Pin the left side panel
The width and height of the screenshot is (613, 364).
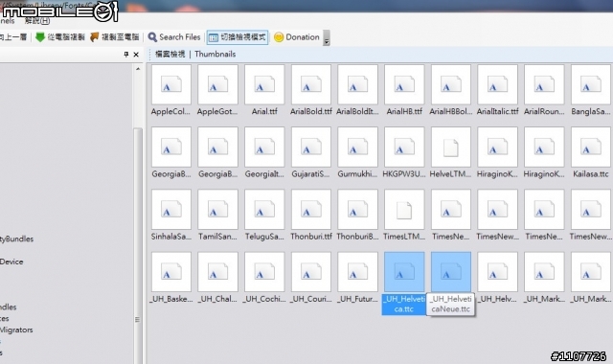coord(125,55)
